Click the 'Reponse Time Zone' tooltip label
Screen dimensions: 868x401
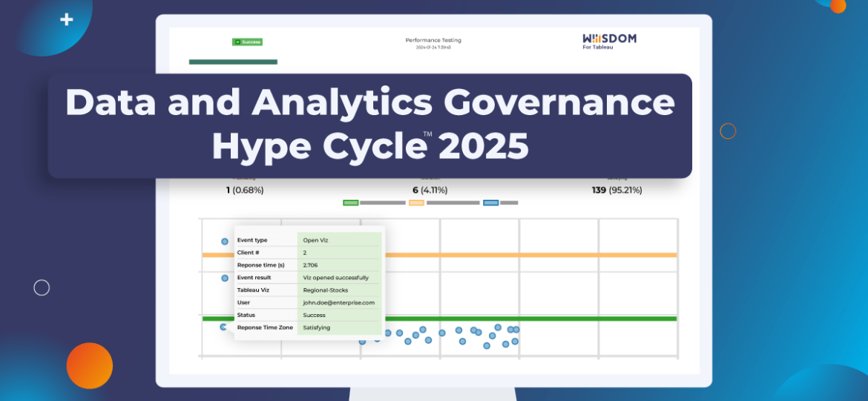tap(263, 327)
